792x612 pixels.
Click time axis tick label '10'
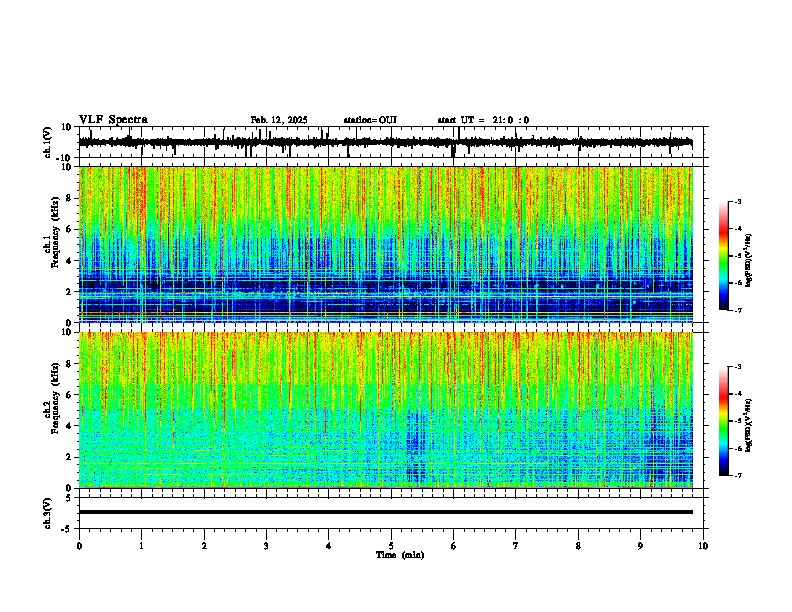703,546
